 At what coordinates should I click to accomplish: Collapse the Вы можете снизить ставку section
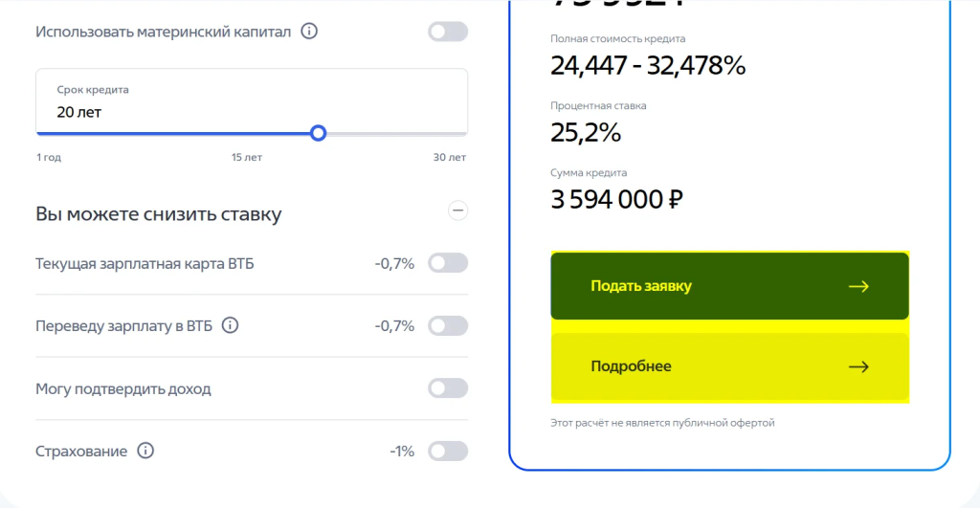click(x=458, y=210)
